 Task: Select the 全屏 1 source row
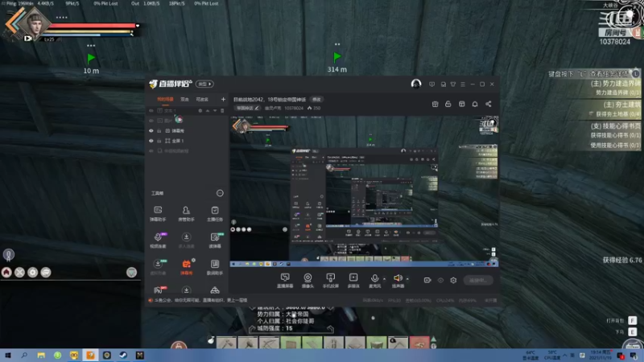coord(187,141)
